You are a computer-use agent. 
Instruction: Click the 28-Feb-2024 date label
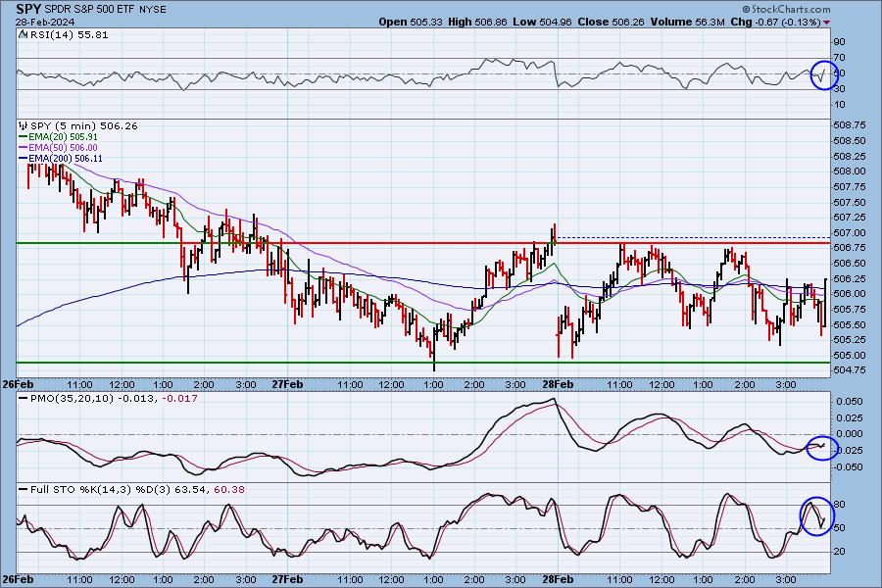45,23
